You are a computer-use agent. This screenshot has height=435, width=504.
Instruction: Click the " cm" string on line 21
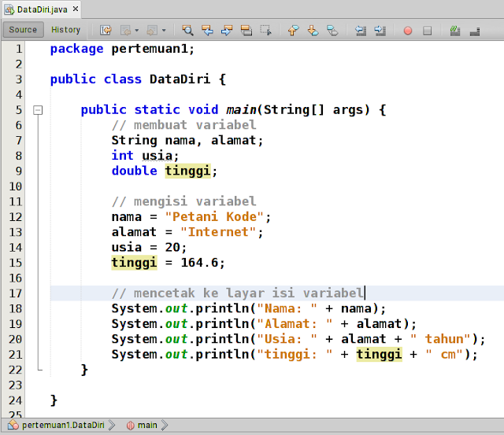point(444,355)
